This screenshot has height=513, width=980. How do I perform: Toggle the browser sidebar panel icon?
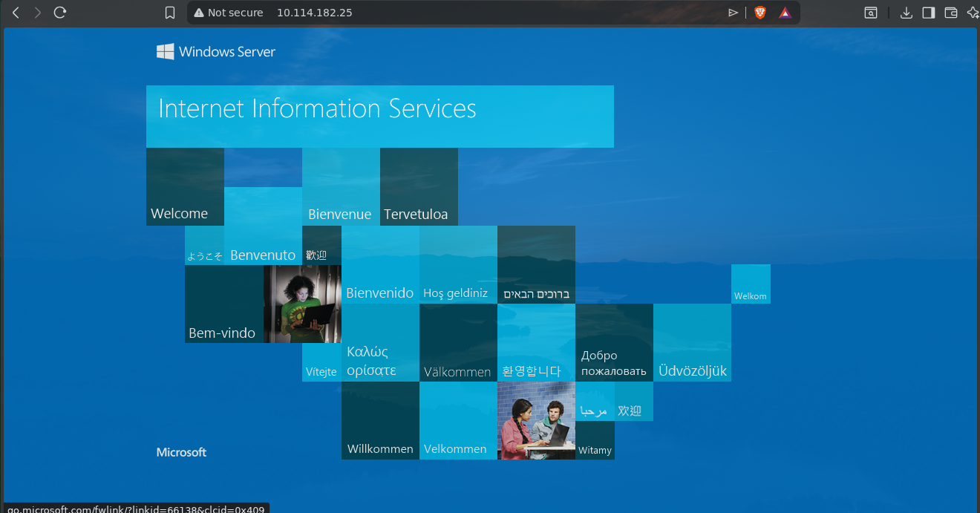click(x=928, y=13)
